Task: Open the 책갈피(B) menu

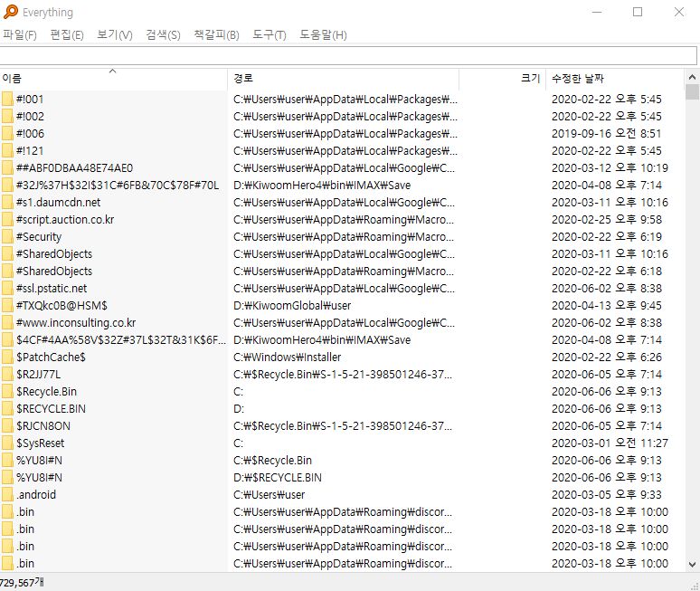Action: pyautogui.click(x=216, y=34)
